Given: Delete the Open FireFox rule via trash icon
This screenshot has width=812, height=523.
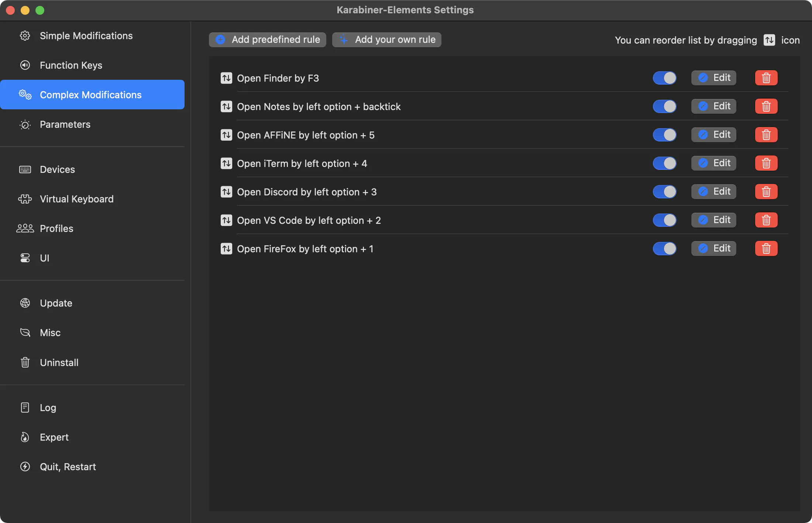Looking at the screenshot, I should [766, 249].
